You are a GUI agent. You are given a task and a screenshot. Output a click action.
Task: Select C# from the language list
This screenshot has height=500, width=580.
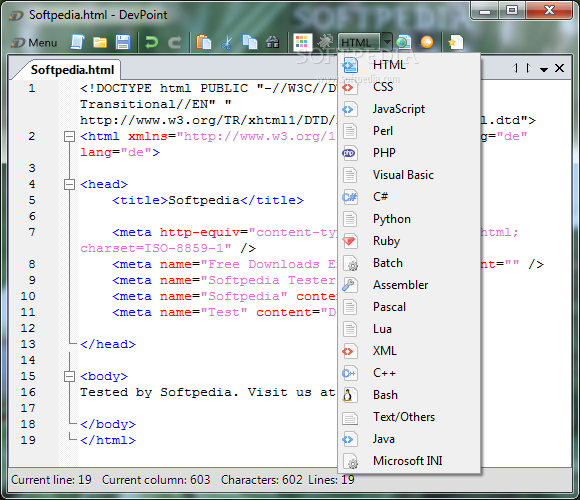409,197
